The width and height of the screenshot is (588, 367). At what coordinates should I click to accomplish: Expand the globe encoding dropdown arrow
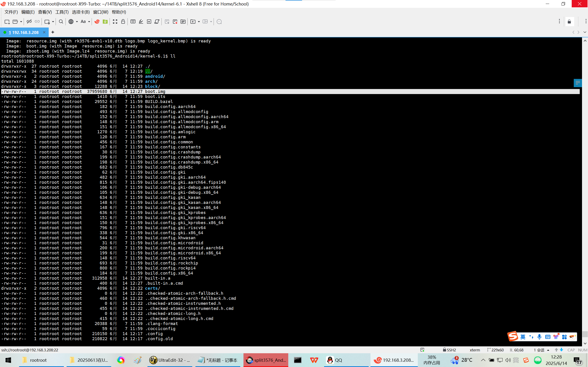coord(77,22)
